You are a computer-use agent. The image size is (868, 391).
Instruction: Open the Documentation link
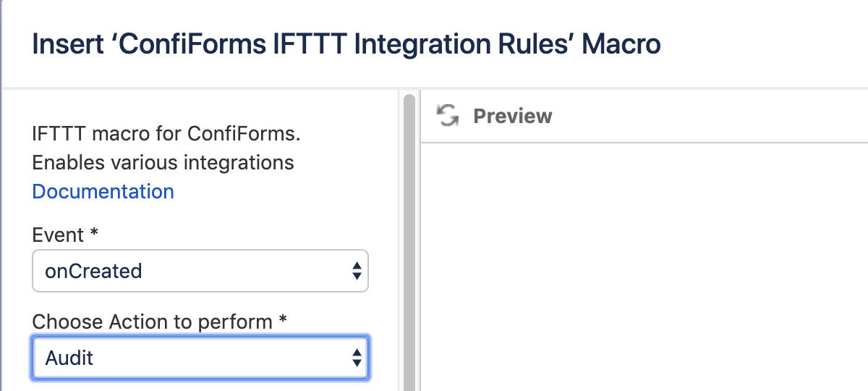pos(103,192)
